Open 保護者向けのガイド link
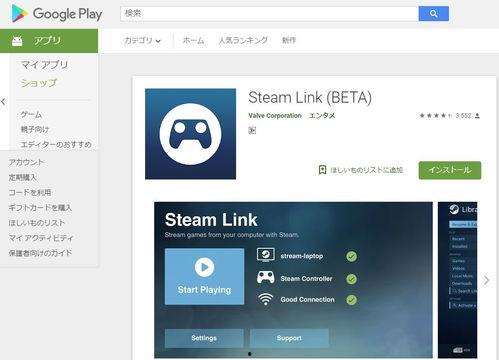The width and height of the screenshot is (499, 360). [40, 253]
